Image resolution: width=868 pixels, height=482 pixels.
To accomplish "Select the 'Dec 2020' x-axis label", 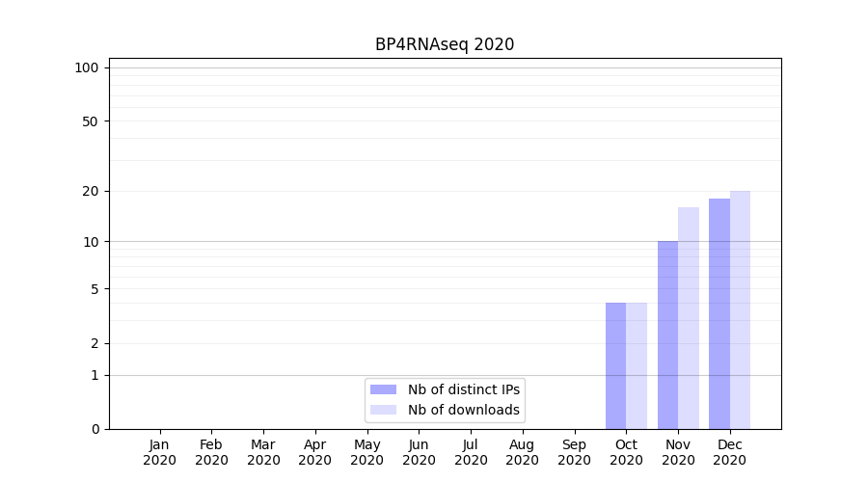I will (x=730, y=452).
